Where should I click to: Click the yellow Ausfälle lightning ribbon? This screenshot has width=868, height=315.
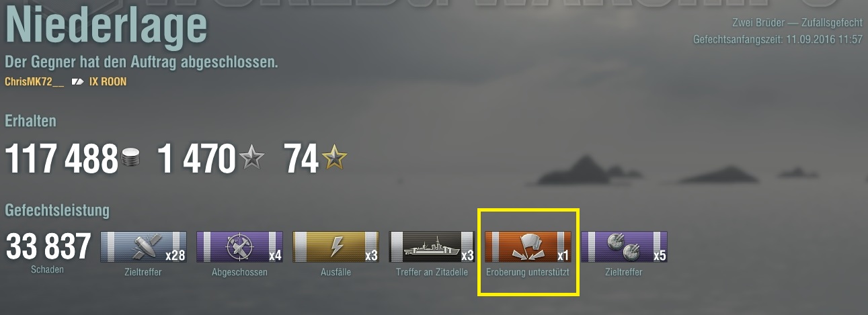pyautogui.click(x=336, y=246)
